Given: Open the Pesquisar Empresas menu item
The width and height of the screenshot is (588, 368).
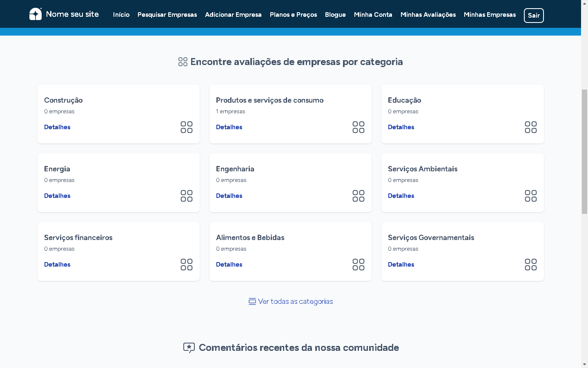Looking at the screenshot, I should pos(167,15).
